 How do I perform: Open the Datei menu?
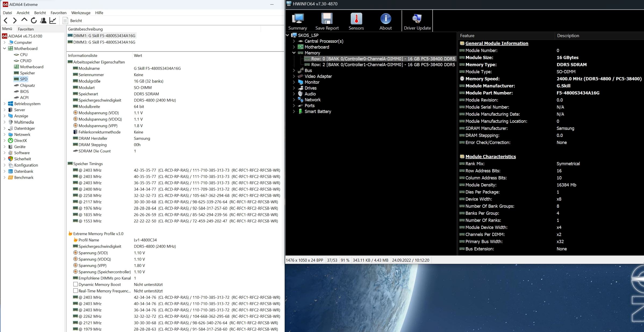tap(7, 13)
